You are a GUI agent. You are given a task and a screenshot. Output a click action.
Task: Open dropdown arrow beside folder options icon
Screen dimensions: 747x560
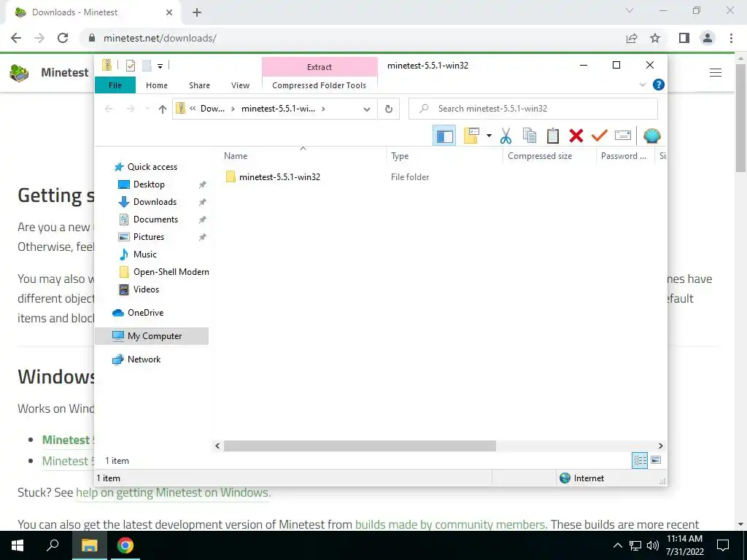(489, 136)
